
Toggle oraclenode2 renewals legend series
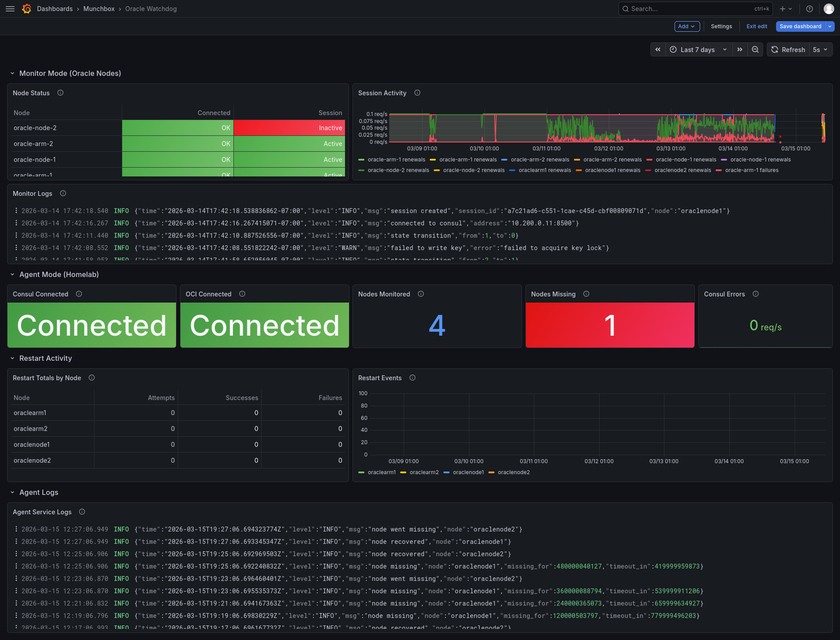pyautogui.click(x=682, y=170)
